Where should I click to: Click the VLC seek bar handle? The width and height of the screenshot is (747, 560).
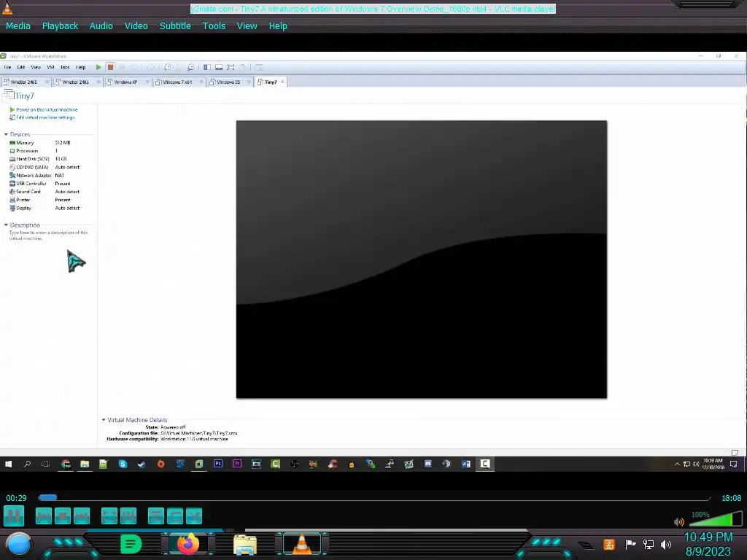[x=47, y=497]
